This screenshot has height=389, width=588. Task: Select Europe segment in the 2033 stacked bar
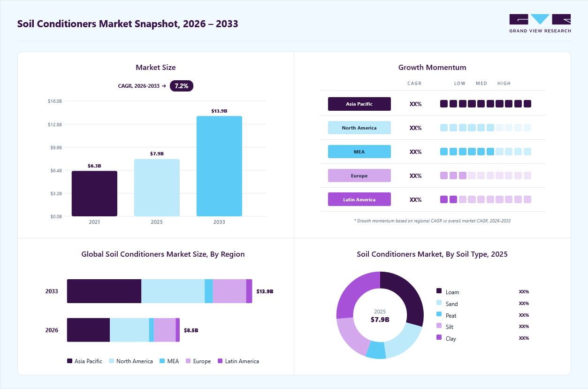coord(229,291)
